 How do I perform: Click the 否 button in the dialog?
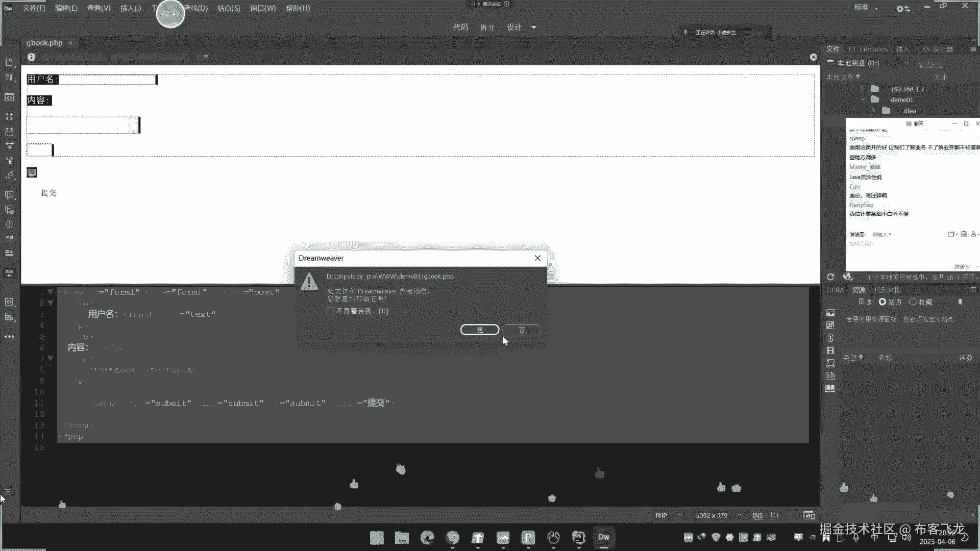(x=522, y=330)
